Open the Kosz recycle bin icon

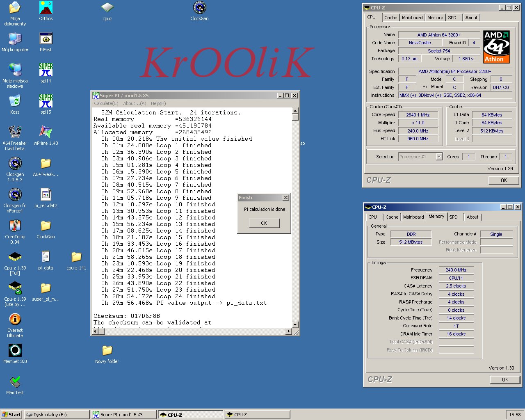(x=15, y=105)
